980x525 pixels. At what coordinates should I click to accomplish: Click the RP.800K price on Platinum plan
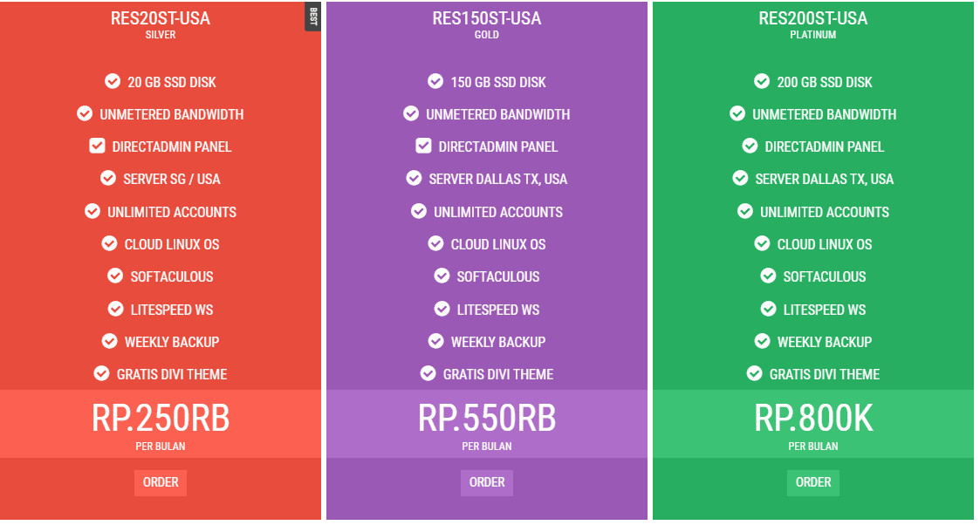pyautogui.click(x=813, y=419)
